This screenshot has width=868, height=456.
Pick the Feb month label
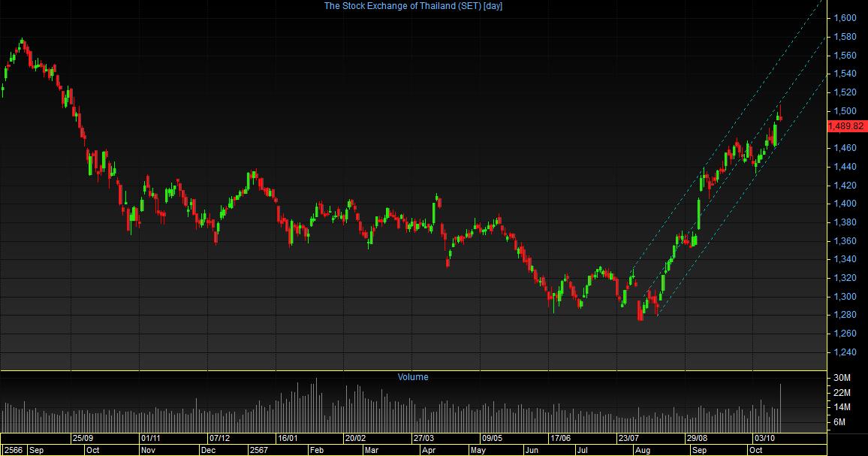(317, 450)
